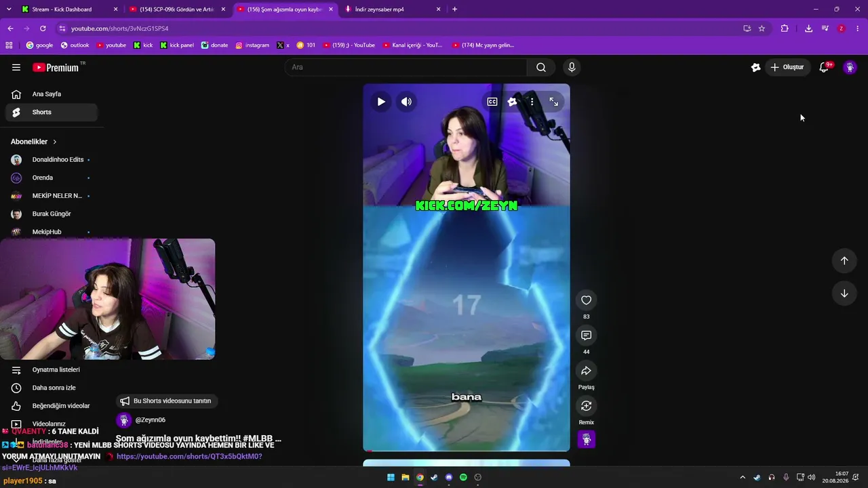The image size is (868, 488).
Task: Open the kick panel bookmark
Action: [177, 45]
